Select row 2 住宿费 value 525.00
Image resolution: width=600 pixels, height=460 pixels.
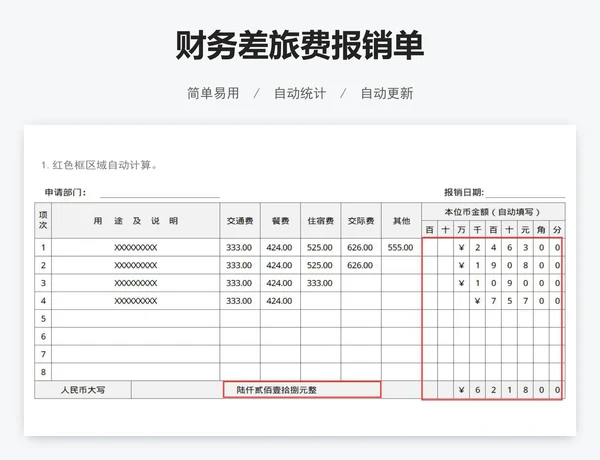(321, 265)
